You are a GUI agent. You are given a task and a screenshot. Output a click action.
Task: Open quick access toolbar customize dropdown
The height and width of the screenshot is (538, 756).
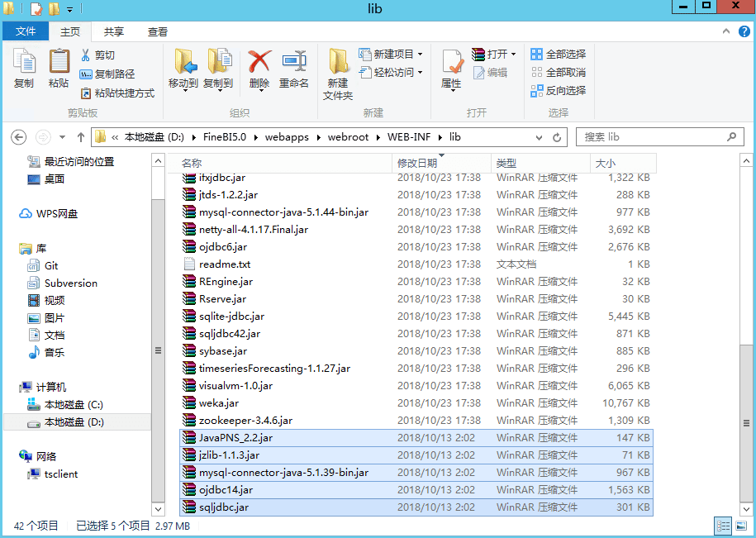click(70, 9)
